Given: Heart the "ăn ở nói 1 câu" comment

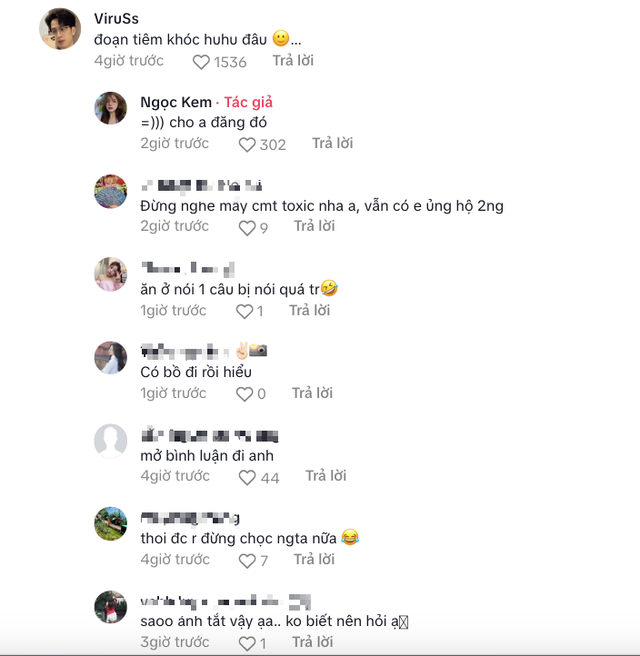Looking at the screenshot, I should (243, 312).
